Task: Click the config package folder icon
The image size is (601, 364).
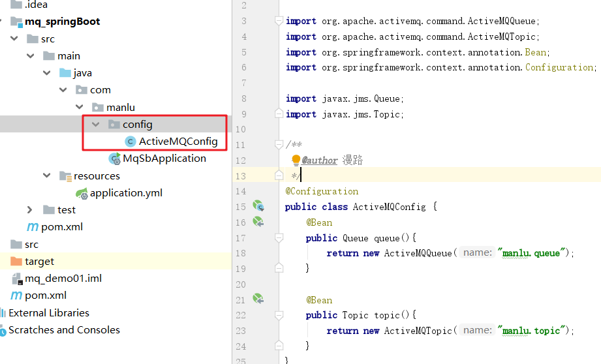Action: click(x=114, y=124)
